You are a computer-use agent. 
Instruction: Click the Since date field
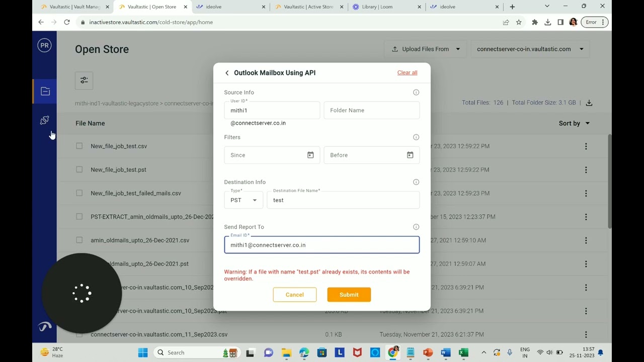coord(272,155)
